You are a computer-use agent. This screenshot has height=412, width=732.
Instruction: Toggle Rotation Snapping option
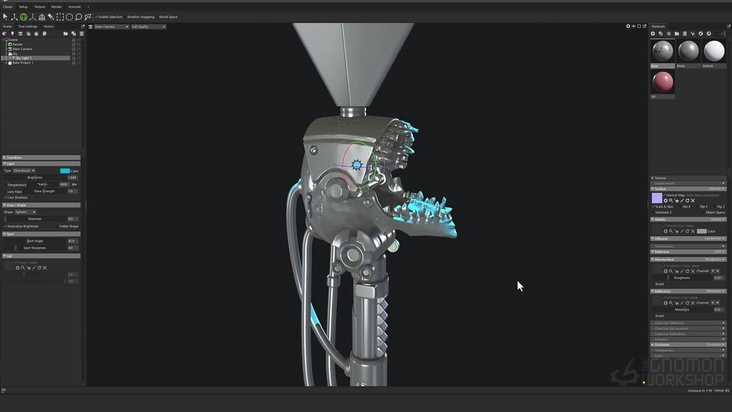click(141, 17)
